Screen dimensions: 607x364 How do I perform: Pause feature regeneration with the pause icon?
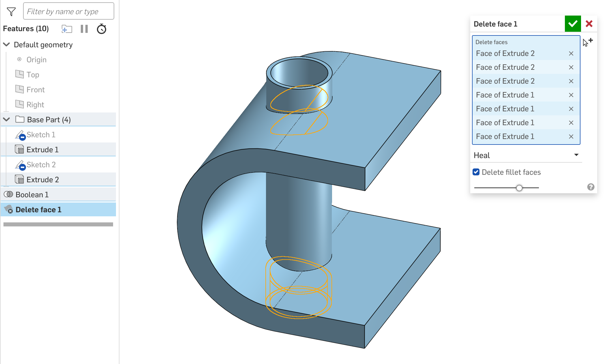point(84,29)
